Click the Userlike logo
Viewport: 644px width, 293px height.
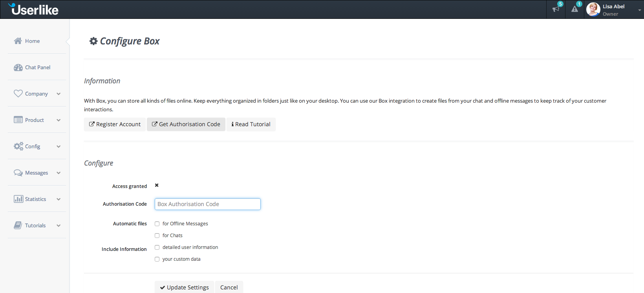pos(33,9)
